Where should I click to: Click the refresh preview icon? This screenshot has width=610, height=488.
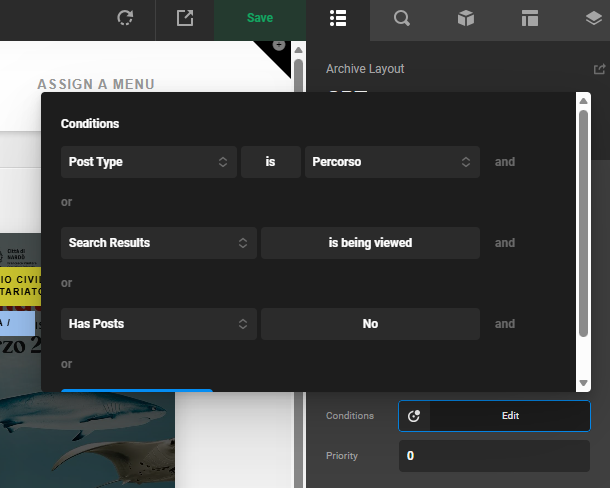[125, 18]
